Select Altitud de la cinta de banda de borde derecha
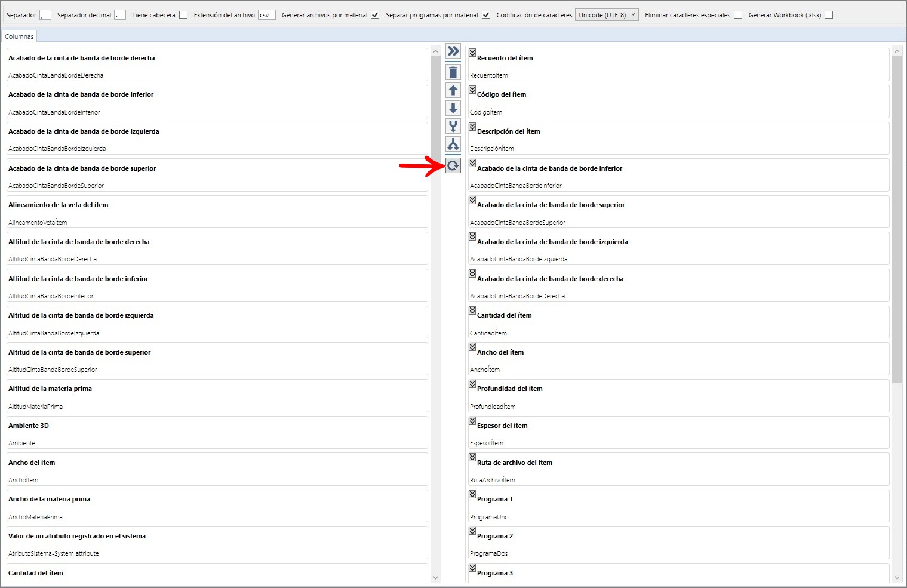Image resolution: width=907 pixels, height=588 pixels. [x=217, y=248]
